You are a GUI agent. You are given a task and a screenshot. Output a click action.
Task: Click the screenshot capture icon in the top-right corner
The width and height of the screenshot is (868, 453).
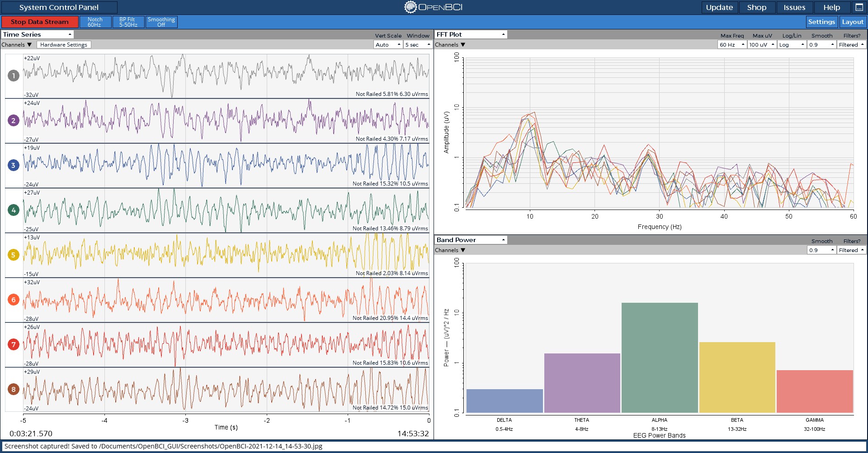[x=860, y=7]
